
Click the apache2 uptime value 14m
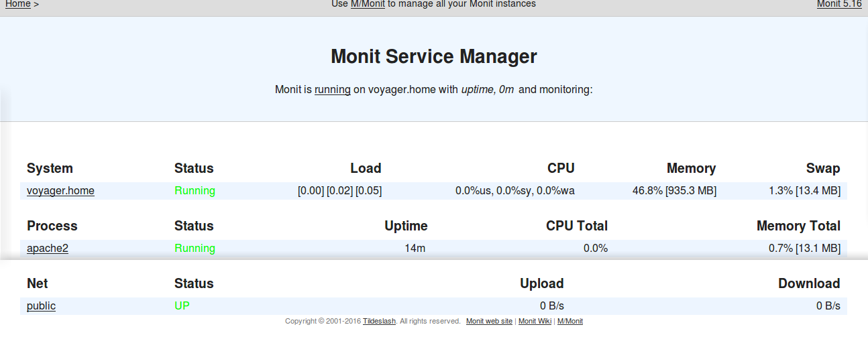pyautogui.click(x=415, y=248)
